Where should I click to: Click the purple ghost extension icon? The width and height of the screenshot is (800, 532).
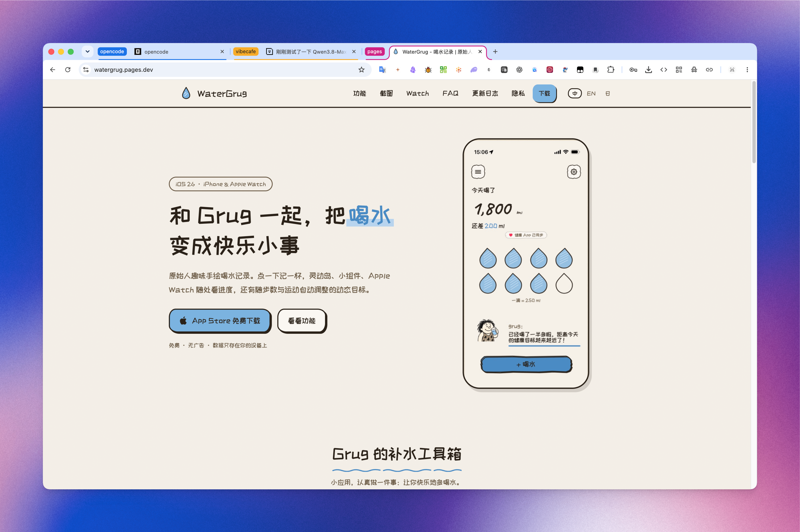coord(474,70)
